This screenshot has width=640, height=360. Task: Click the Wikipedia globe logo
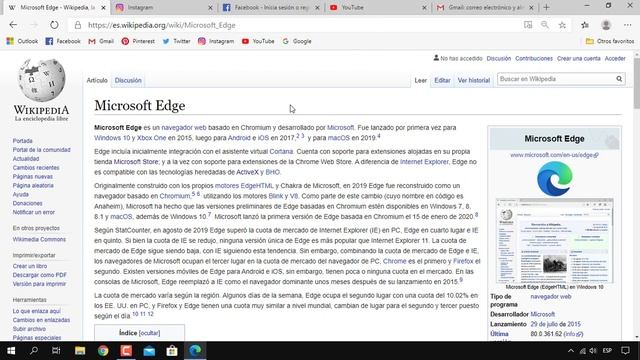click(x=41, y=80)
